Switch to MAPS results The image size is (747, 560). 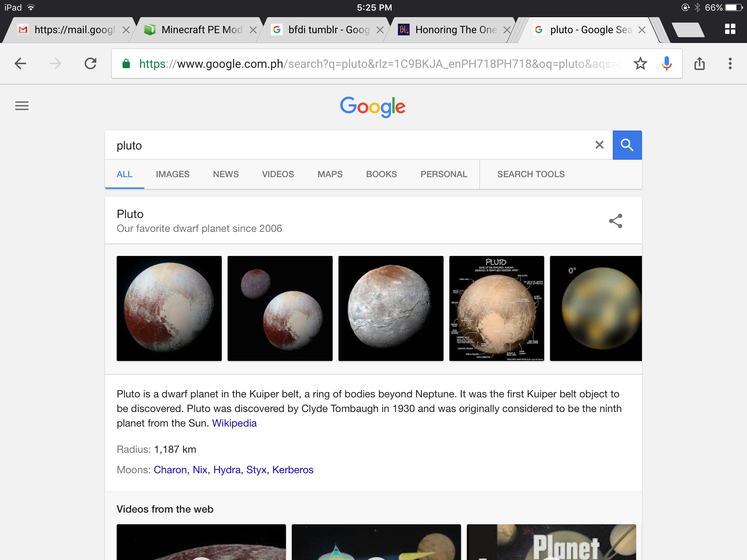click(330, 174)
